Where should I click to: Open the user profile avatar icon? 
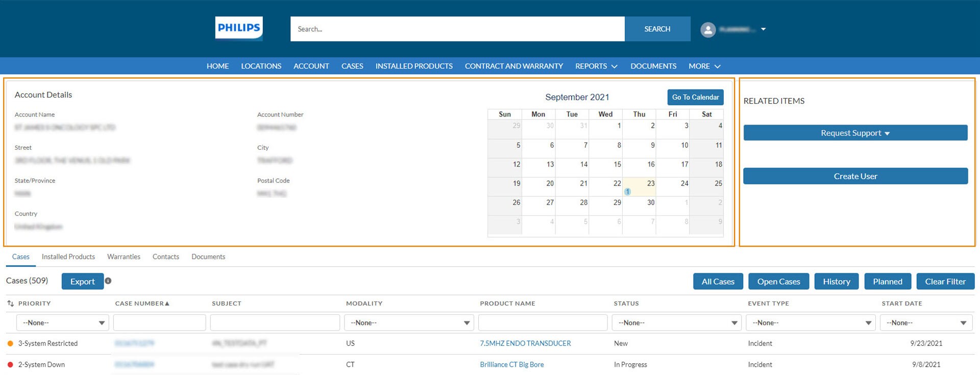(x=707, y=30)
